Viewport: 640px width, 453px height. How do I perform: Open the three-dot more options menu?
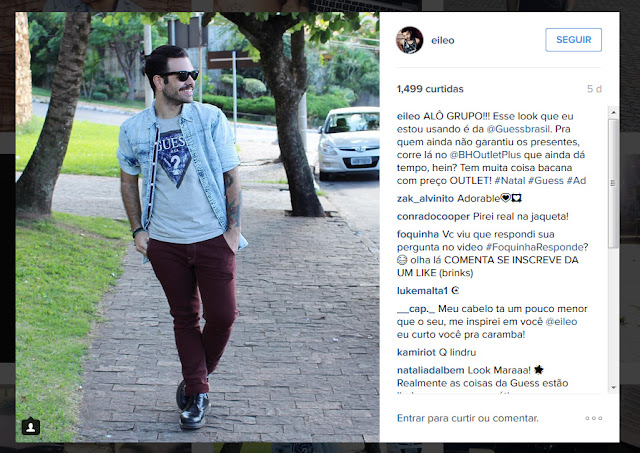tap(593, 418)
